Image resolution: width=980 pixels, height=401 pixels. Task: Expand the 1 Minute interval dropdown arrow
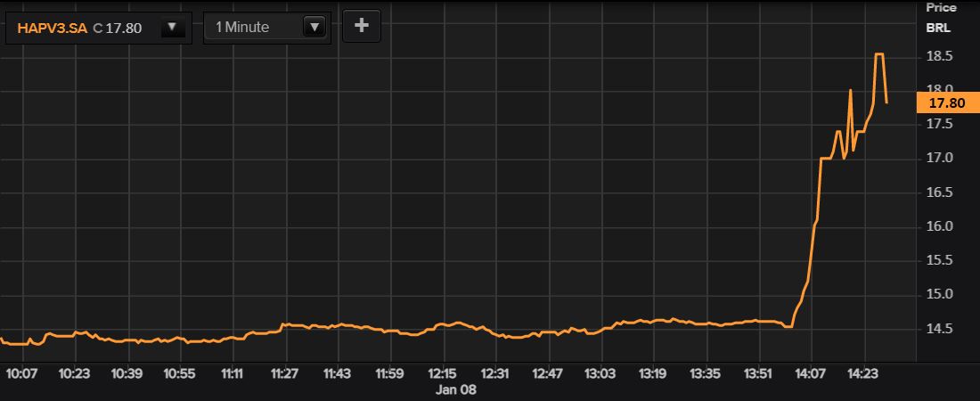pyautogui.click(x=313, y=28)
